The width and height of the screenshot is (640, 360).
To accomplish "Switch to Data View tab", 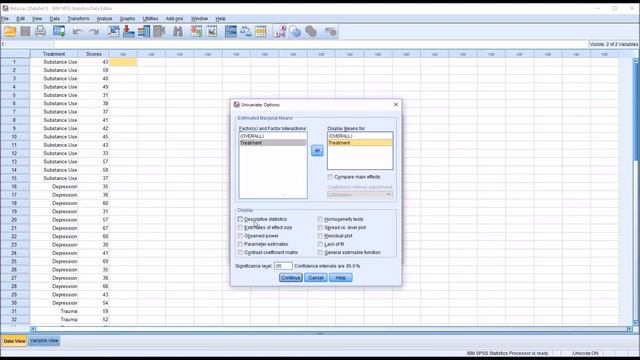I will point(14,341).
